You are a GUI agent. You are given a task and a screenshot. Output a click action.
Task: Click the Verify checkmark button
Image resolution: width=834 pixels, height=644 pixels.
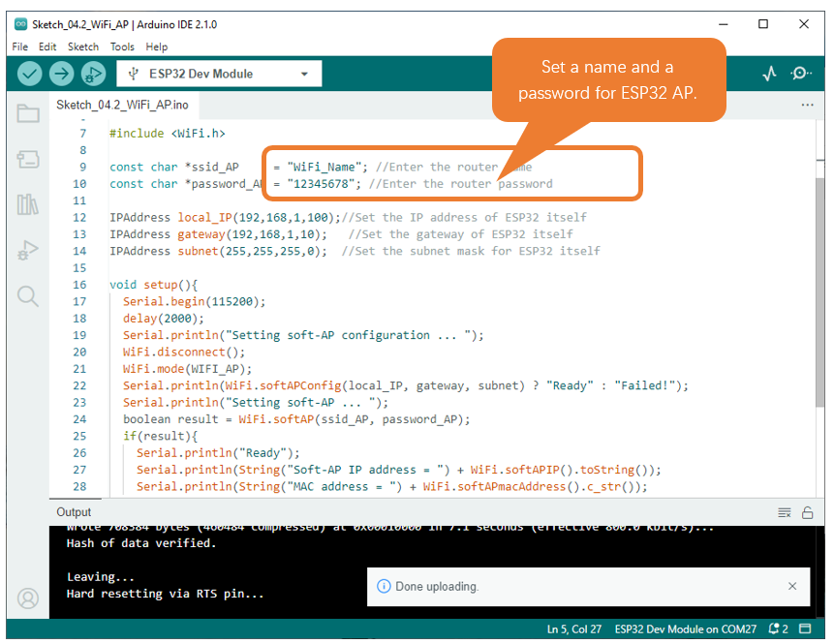click(29, 74)
